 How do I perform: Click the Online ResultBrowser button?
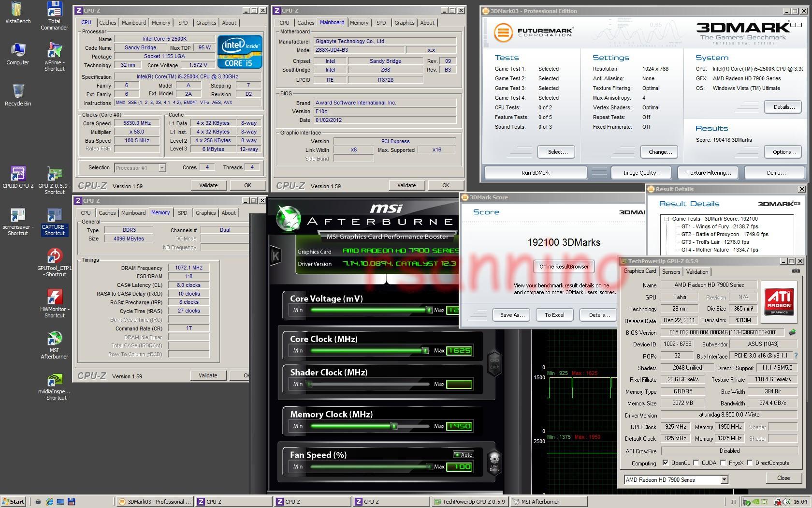(564, 267)
